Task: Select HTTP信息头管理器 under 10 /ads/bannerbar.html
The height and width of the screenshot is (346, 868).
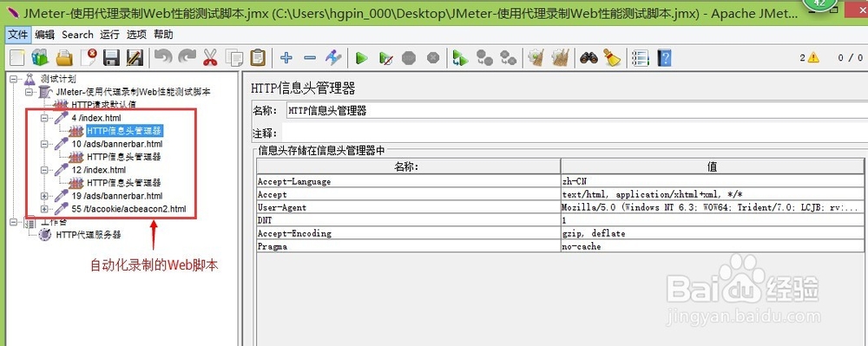Action: pyautogui.click(x=124, y=157)
